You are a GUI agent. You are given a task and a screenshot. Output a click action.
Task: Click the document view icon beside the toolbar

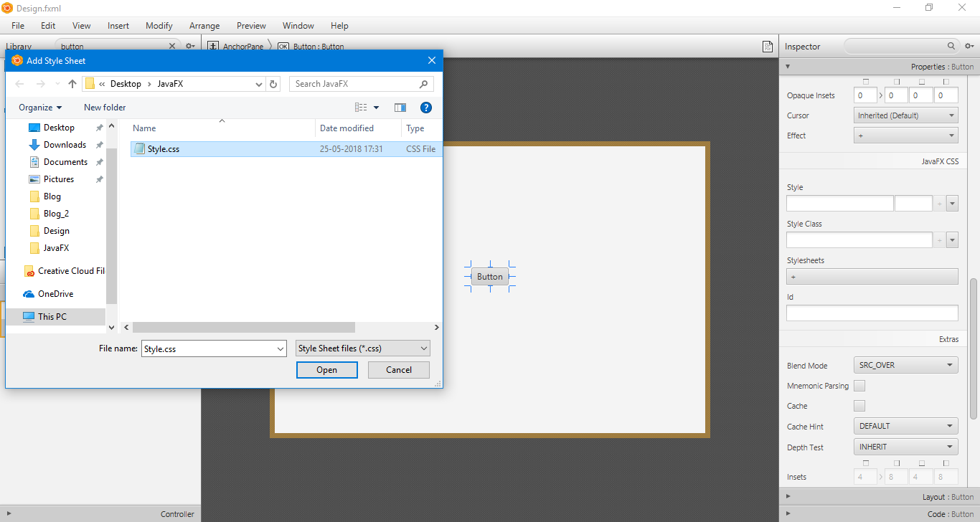pyautogui.click(x=767, y=45)
